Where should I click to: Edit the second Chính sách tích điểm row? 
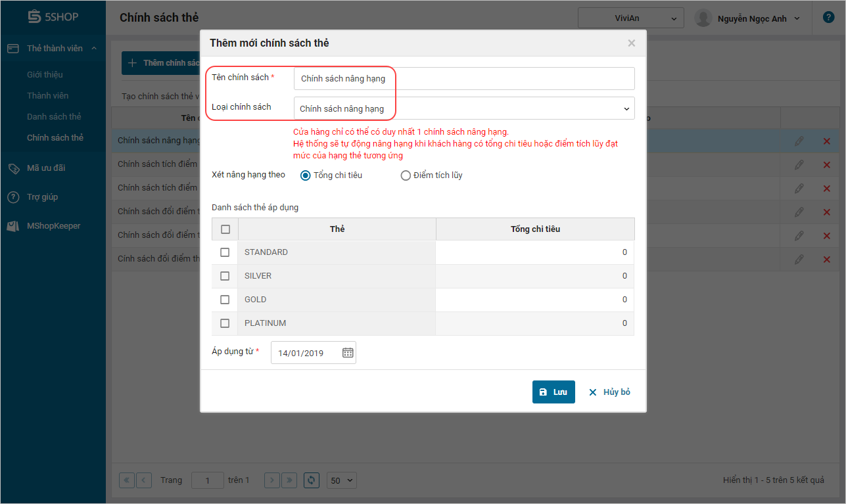click(799, 189)
